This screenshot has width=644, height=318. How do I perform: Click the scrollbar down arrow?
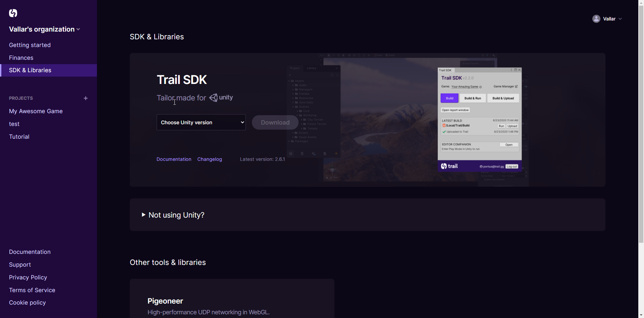tap(641, 315)
